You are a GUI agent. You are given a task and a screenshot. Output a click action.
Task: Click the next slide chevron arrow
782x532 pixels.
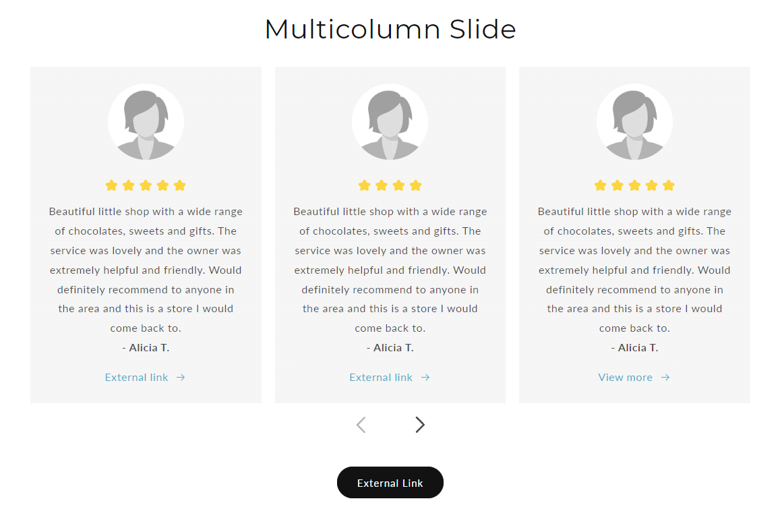[420, 425]
